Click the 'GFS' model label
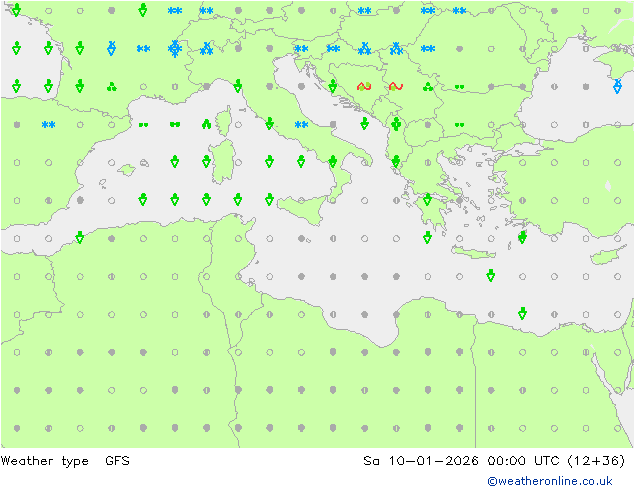The height and width of the screenshot is (490, 634). [117, 461]
